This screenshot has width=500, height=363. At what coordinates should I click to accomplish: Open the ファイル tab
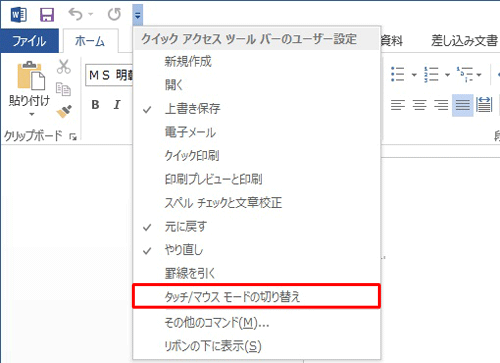29,41
